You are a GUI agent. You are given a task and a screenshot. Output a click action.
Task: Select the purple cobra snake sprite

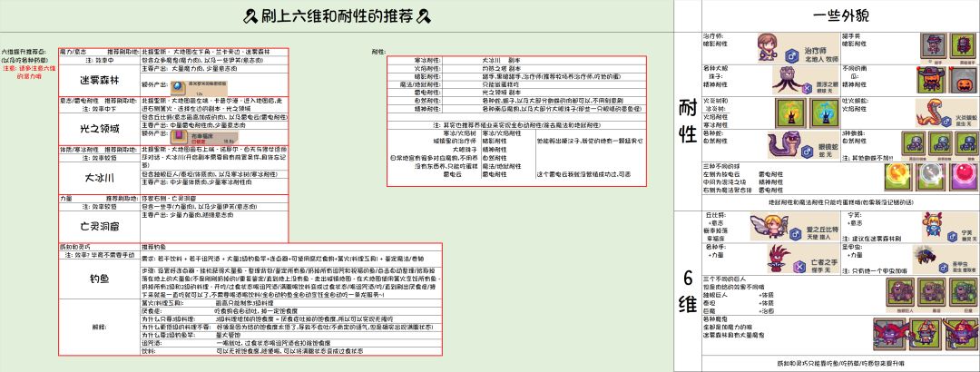[786, 145]
